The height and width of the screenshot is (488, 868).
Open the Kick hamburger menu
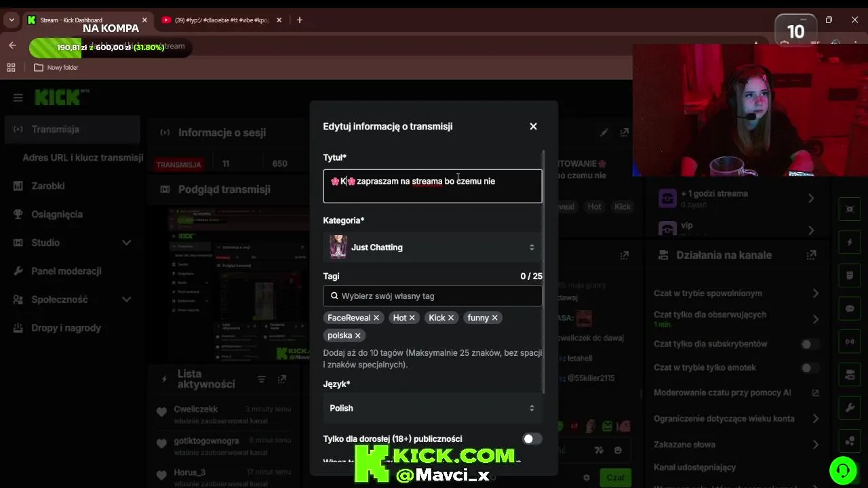pyautogui.click(x=18, y=98)
